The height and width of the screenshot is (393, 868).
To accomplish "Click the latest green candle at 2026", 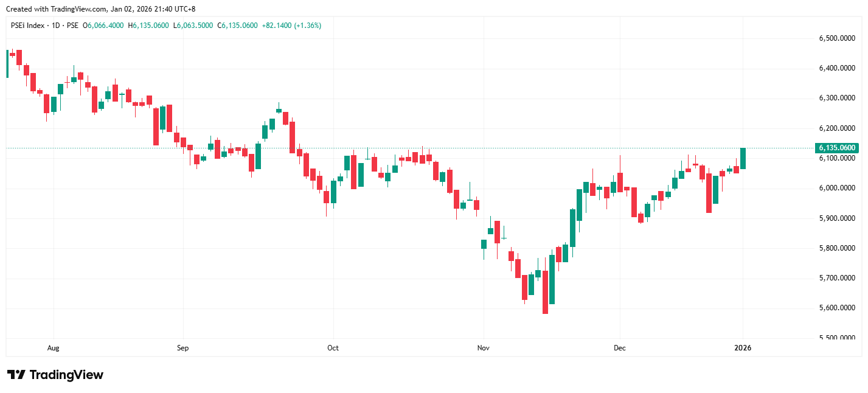I will pyautogui.click(x=743, y=158).
